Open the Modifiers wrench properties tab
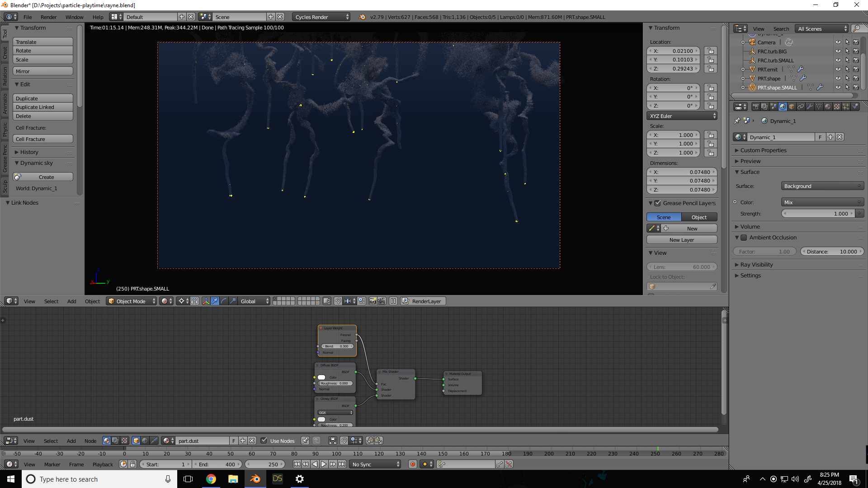 pyautogui.click(x=810, y=107)
